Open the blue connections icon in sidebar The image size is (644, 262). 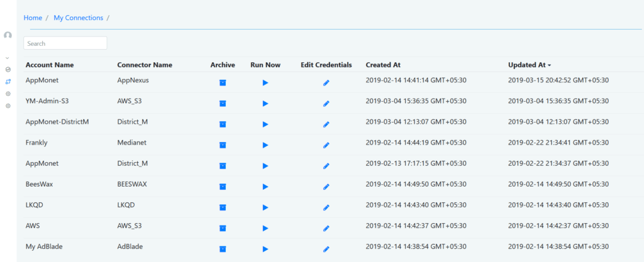[x=8, y=82]
